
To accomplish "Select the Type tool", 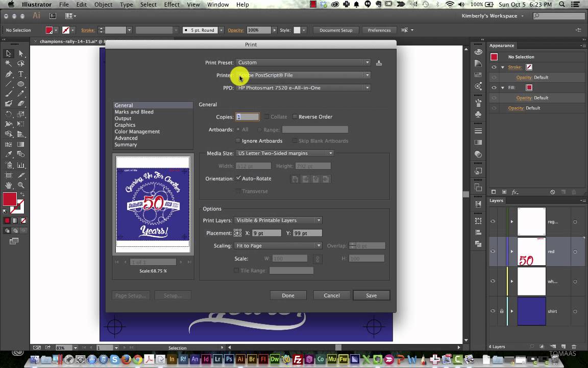I will click(21, 74).
